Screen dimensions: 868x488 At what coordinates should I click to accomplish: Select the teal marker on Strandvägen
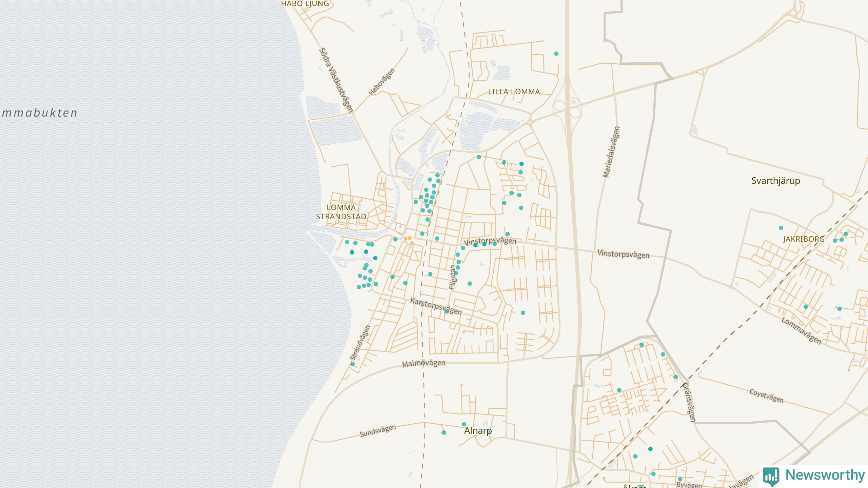click(352, 364)
